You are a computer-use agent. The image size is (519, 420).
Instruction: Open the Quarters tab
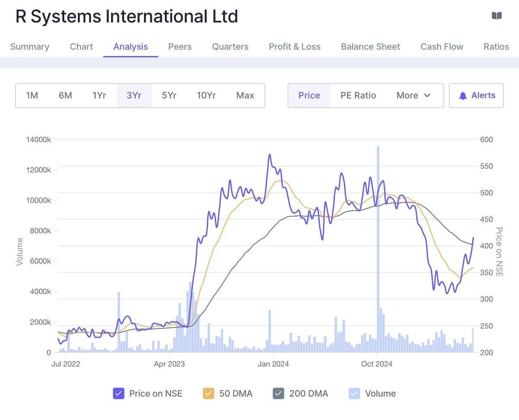pyautogui.click(x=230, y=47)
